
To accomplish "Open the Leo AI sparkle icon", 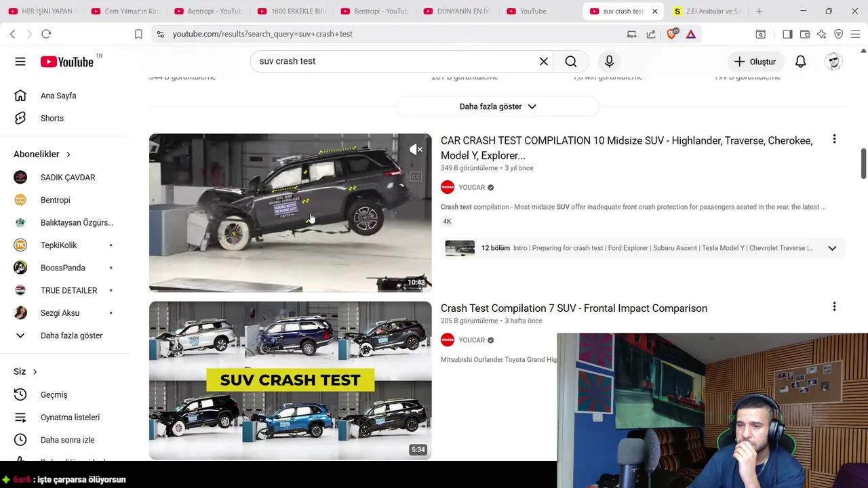I will point(821,34).
